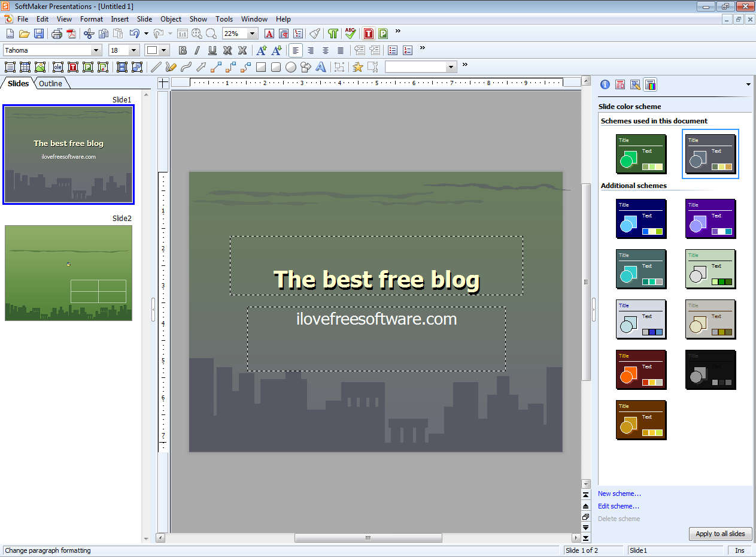Image resolution: width=756 pixels, height=557 pixels.
Task: Toggle bulleted list formatting
Action: 393,50
